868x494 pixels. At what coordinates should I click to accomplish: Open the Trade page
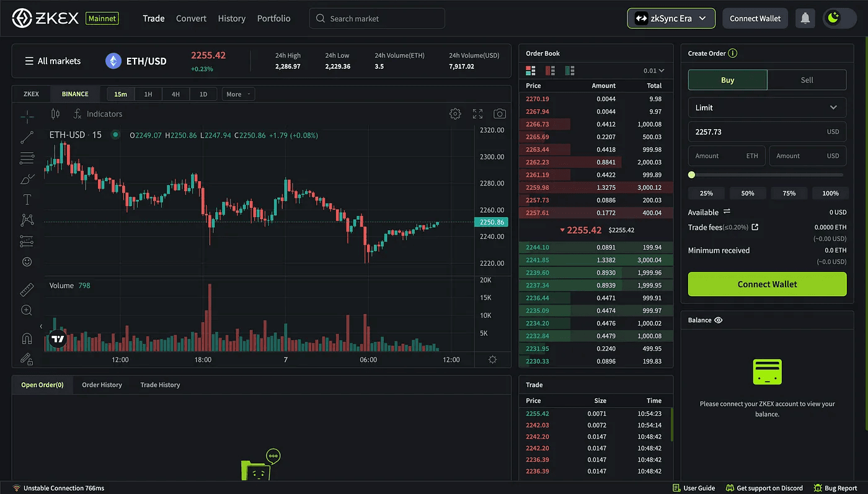pyautogui.click(x=154, y=18)
